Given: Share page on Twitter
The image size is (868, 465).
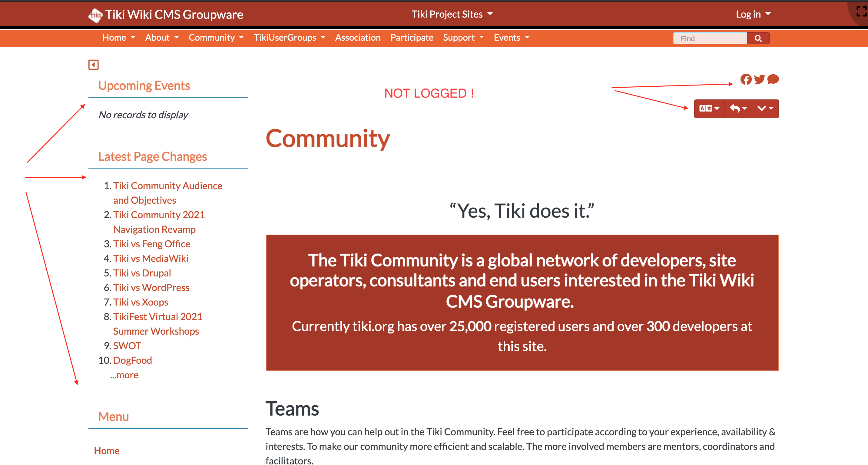Looking at the screenshot, I should [x=759, y=79].
